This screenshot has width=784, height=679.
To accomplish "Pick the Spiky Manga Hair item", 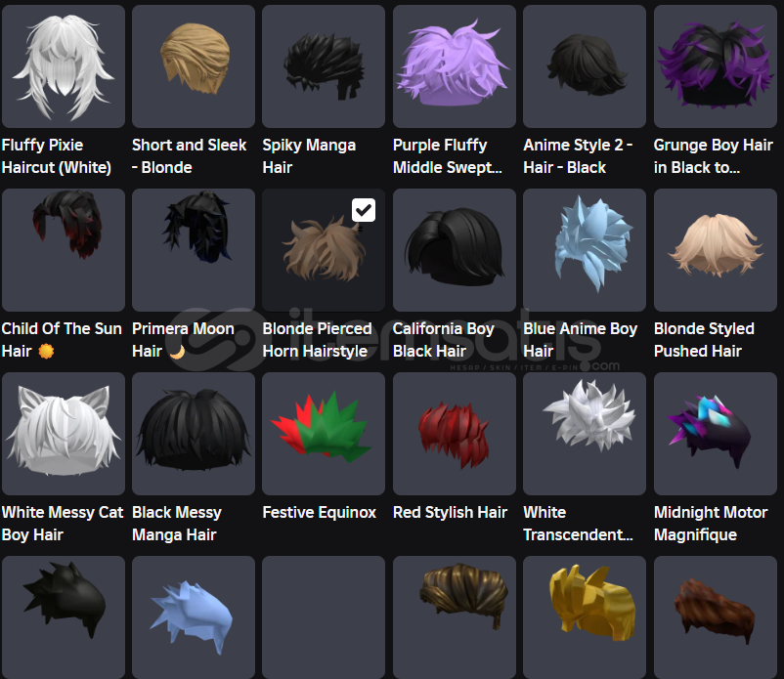I will [324, 66].
